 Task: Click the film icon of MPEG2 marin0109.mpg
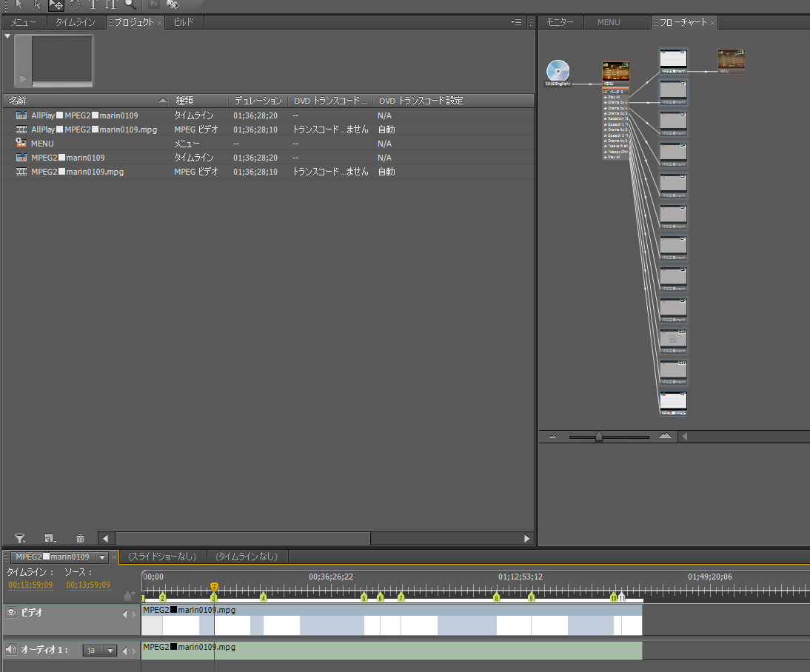pyautogui.click(x=21, y=172)
